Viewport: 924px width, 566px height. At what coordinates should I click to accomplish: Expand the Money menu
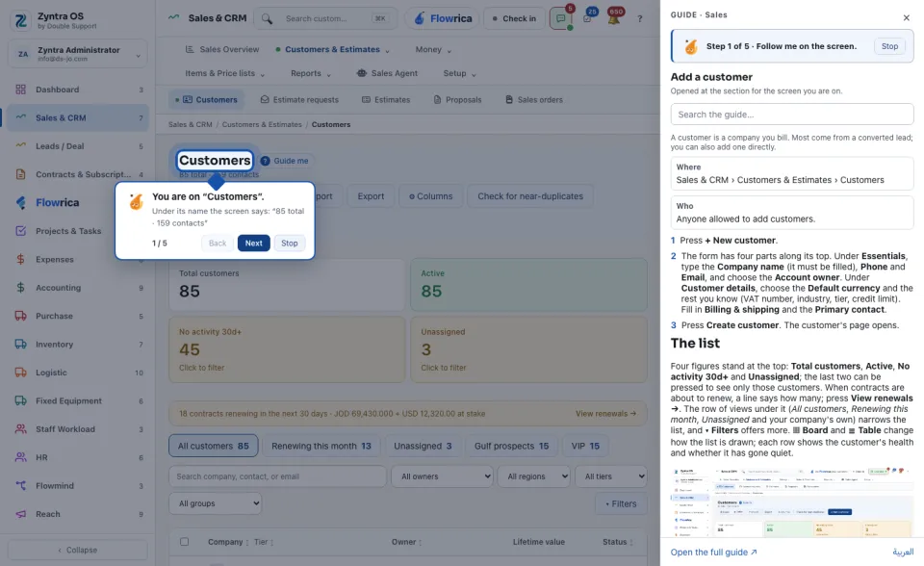coord(433,49)
